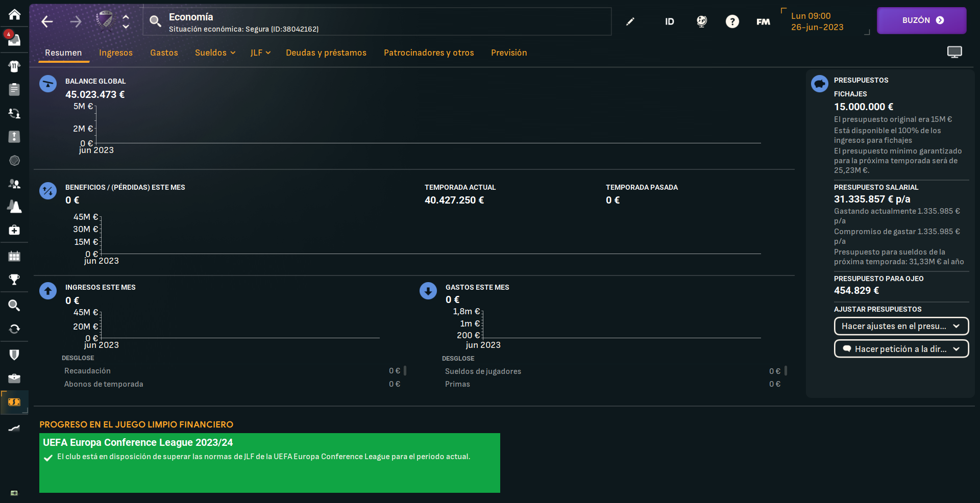Switch to the Ingresos tab
Viewport: 980px width, 503px height.
click(x=116, y=53)
